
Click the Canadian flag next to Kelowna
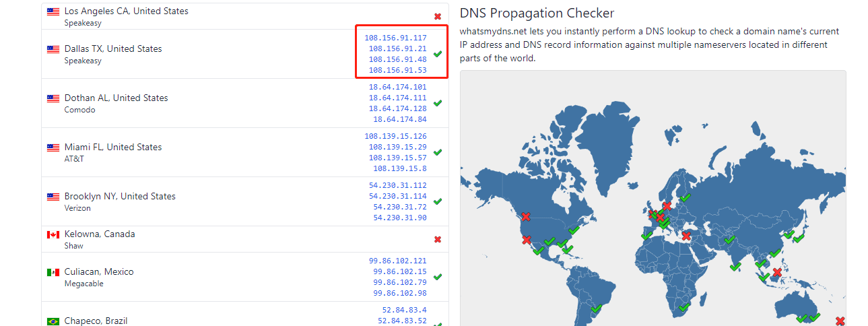[53, 234]
